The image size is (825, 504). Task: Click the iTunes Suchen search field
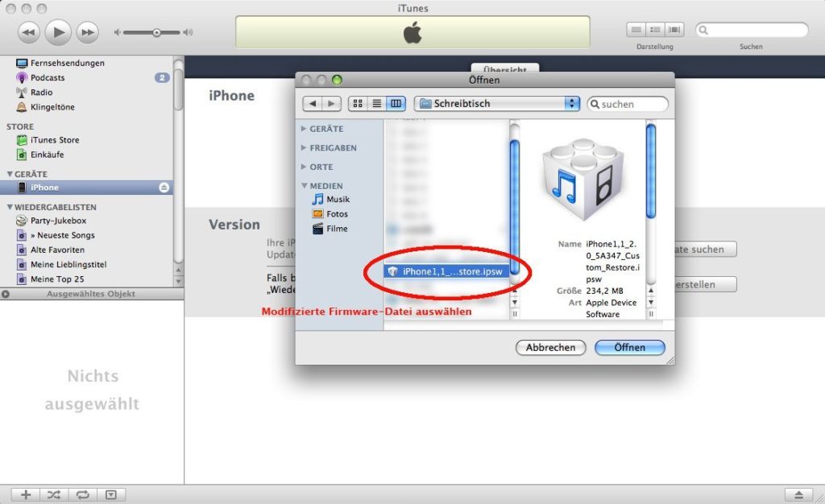pyautogui.click(x=752, y=31)
